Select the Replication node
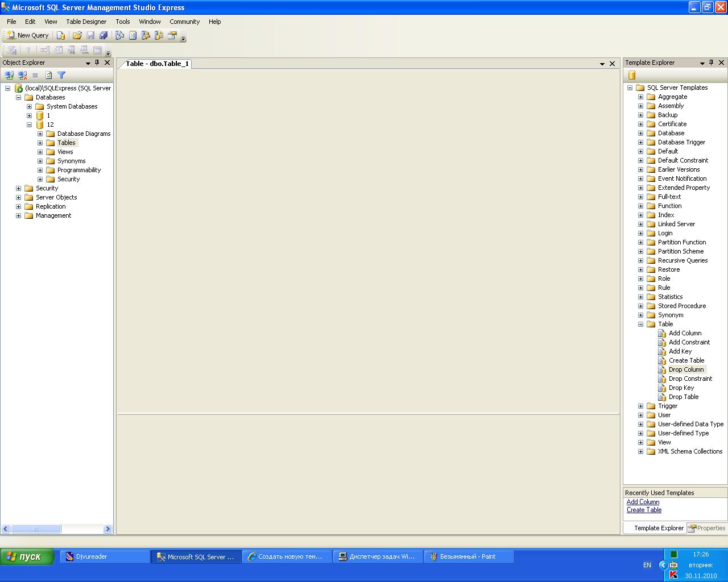Viewport: 728px width, 582px height. (51, 206)
